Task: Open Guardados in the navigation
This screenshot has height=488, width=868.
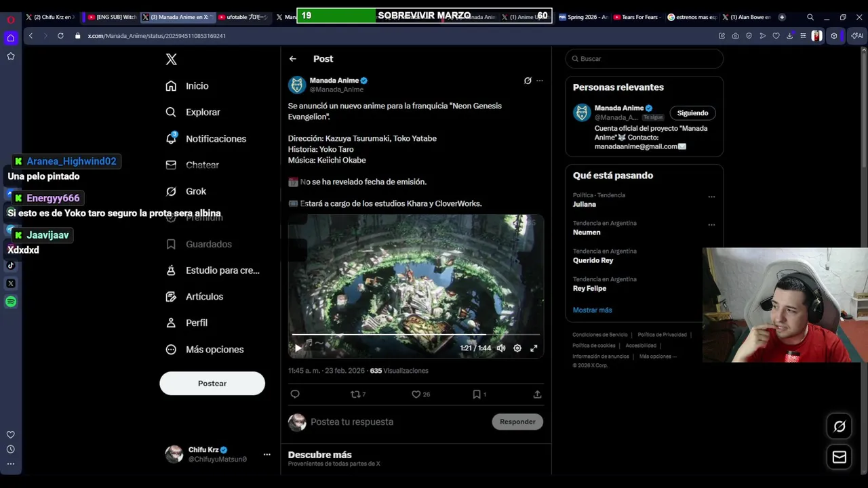Action: 199,244
